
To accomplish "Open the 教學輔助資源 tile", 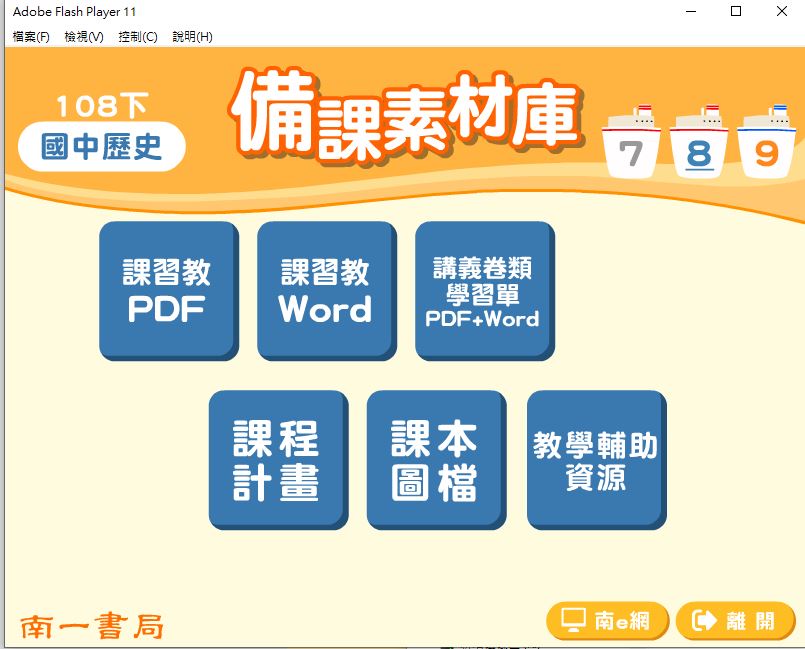I will click(595, 459).
